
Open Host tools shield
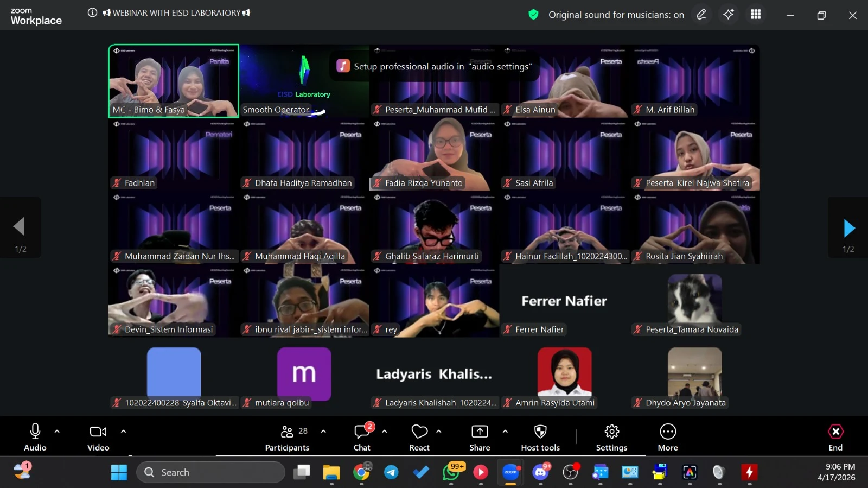(540, 437)
